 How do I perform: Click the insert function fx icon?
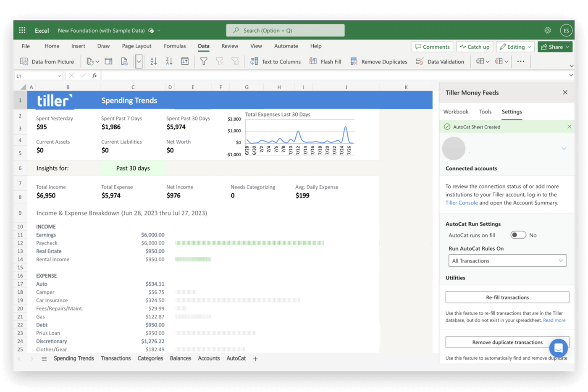(x=94, y=76)
